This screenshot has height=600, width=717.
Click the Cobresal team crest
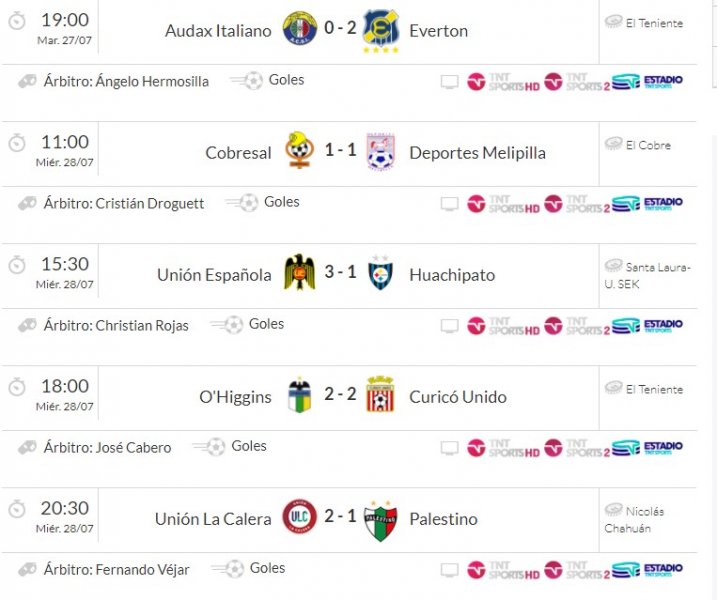coord(299,152)
